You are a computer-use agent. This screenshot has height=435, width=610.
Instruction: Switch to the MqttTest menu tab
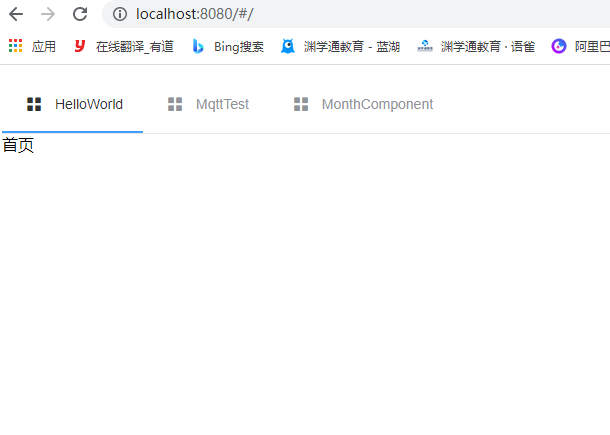tap(208, 104)
